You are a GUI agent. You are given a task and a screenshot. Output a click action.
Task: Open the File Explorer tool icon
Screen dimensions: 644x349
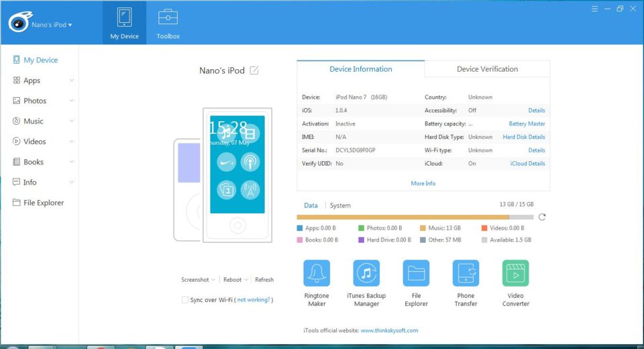(416, 273)
